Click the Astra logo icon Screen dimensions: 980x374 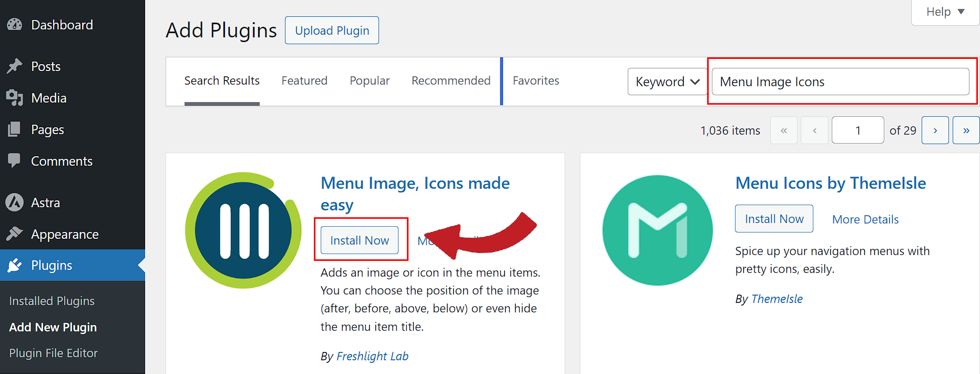[15, 202]
